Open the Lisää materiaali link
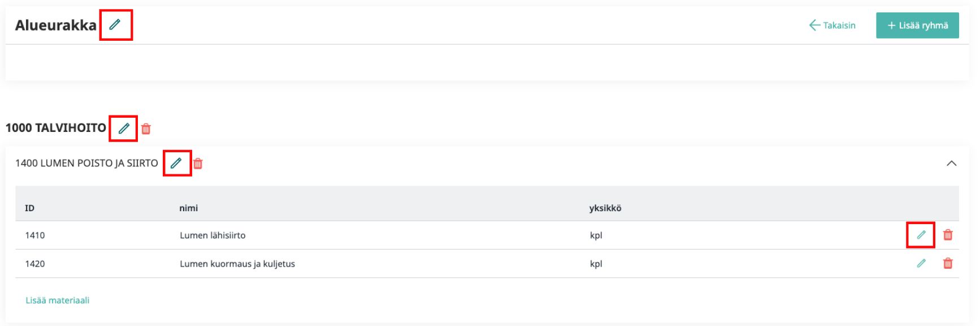 click(57, 301)
